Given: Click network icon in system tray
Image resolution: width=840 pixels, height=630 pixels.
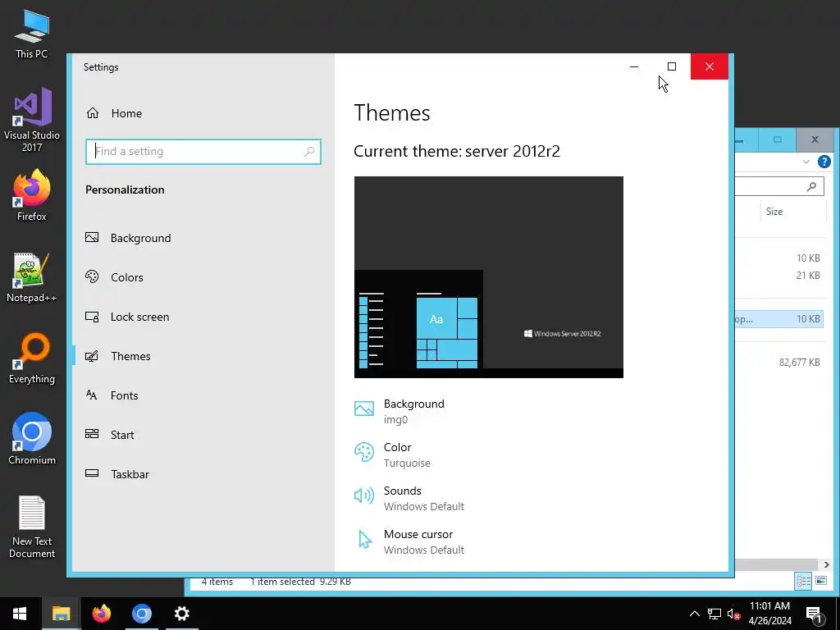Looking at the screenshot, I should tap(714, 614).
